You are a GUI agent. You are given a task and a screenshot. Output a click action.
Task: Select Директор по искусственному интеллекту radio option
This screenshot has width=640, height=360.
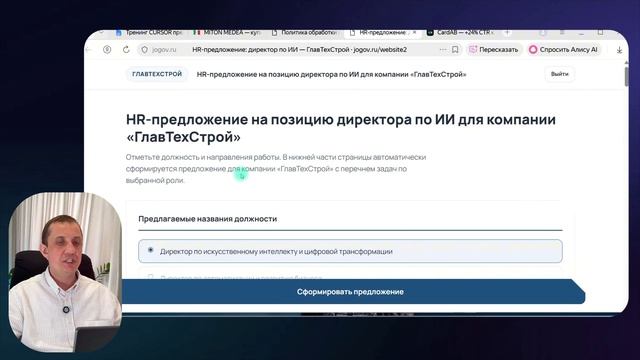pos(350,251)
